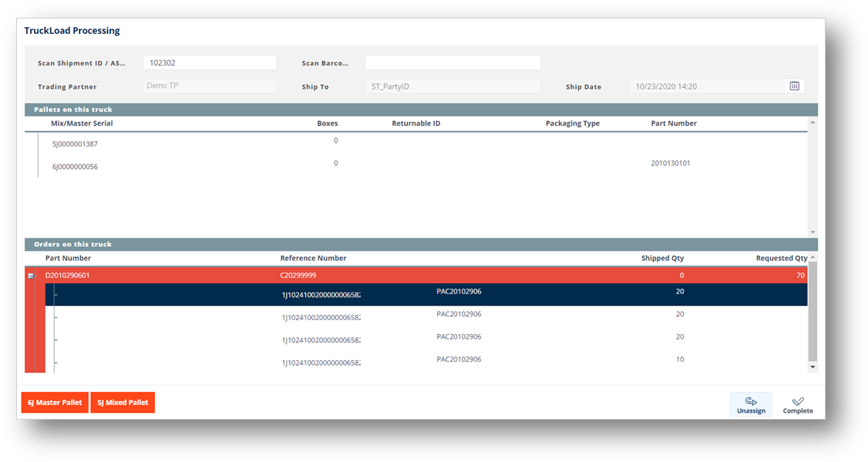Click the Packaging Type column header
868x462 pixels.
(x=572, y=123)
